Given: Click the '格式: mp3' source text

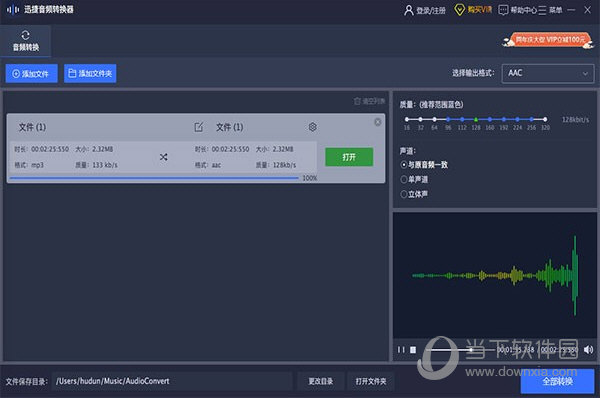Looking at the screenshot, I should click(29, 165).
